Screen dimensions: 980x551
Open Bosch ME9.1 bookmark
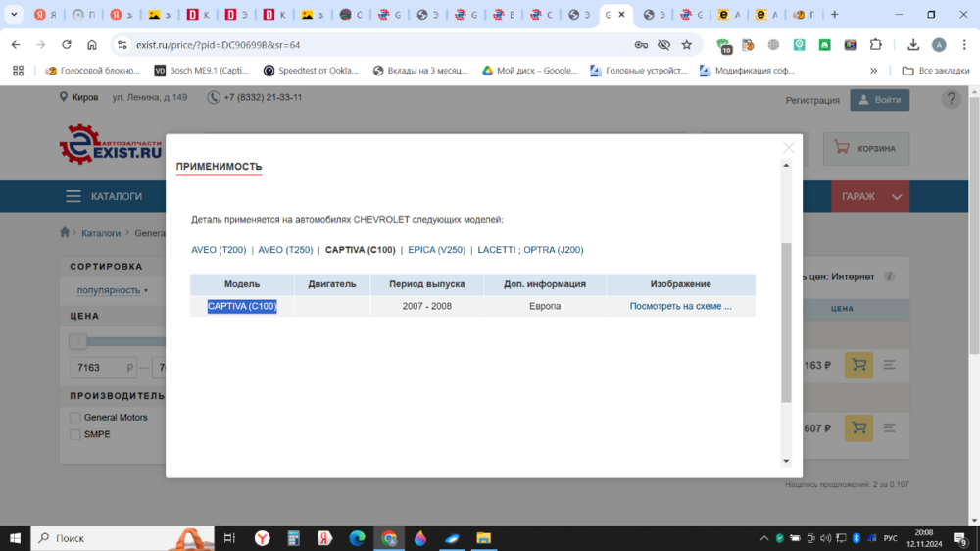click(x=201, y=71)
